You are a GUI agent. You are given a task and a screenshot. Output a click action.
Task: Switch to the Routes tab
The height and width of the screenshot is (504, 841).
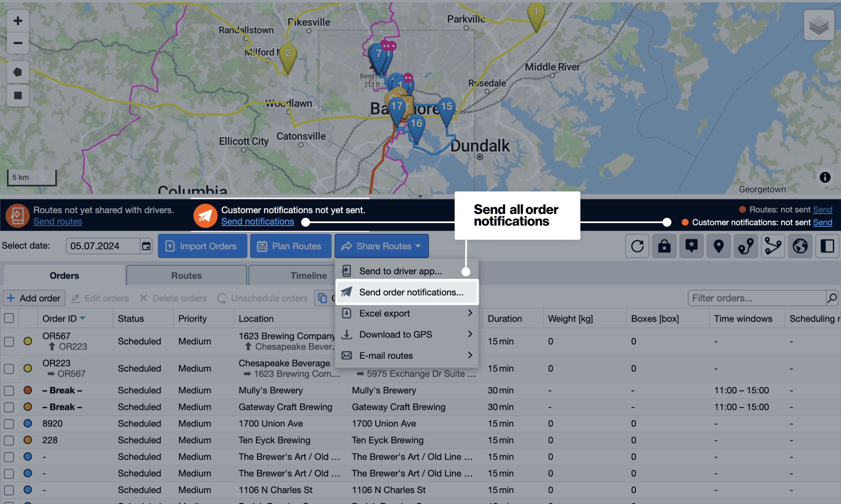[186, 276]
